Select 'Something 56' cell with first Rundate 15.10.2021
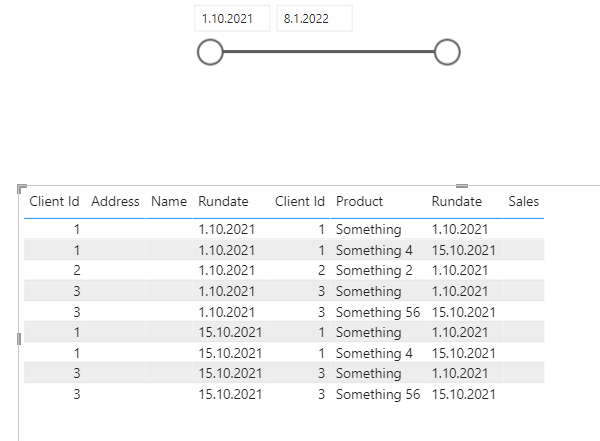 (x=378, y=394)
